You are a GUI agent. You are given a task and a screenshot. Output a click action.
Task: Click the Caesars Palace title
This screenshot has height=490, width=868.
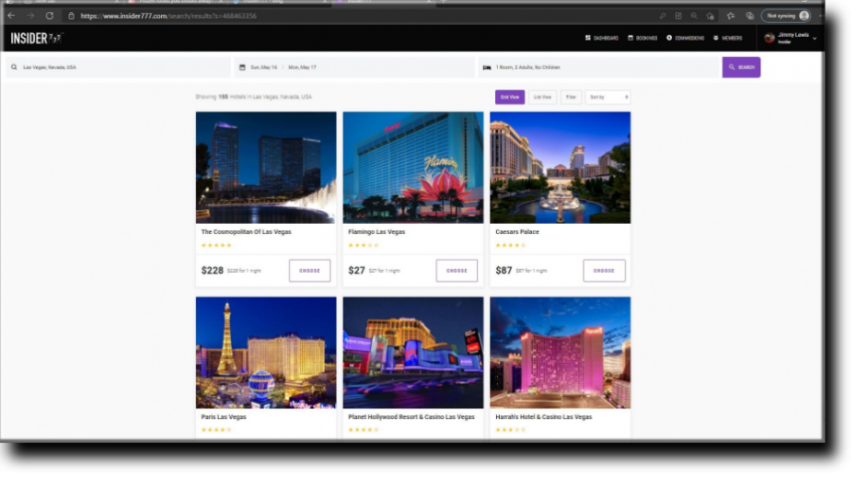pos(517,232)
